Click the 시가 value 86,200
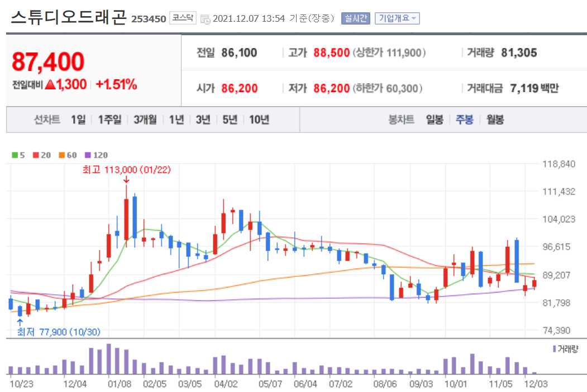Screen dimensions: 587x392 (239, 88)
